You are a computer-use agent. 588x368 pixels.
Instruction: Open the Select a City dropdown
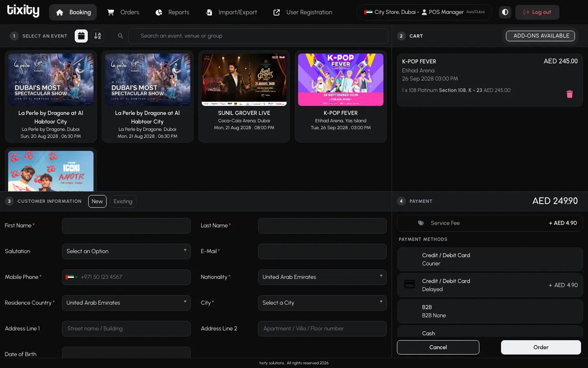click(322, 303)
